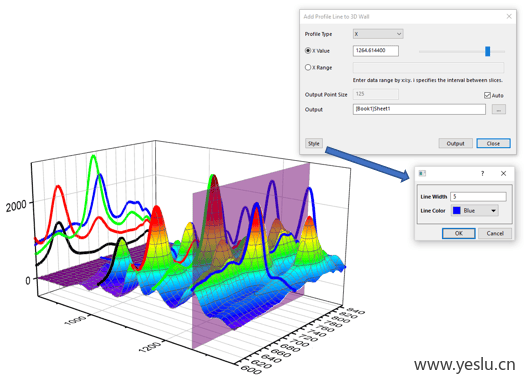This screenshot has height=384, width=527.
Task: Close the style dialog with X
Action: click(503, 173)
